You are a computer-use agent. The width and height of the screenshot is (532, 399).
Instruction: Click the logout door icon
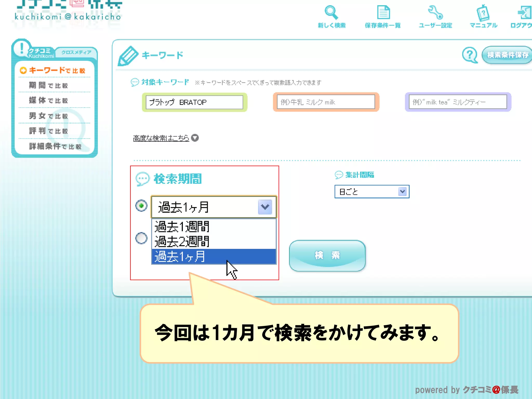524,12
